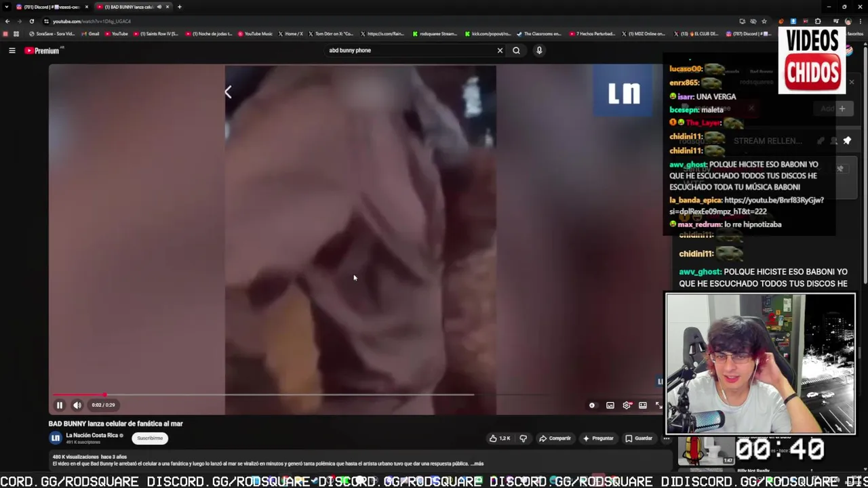The width and height of the screenshot is (868, 488).
Task: Open the tab search dropdown arrow
Action: point(5,7)
